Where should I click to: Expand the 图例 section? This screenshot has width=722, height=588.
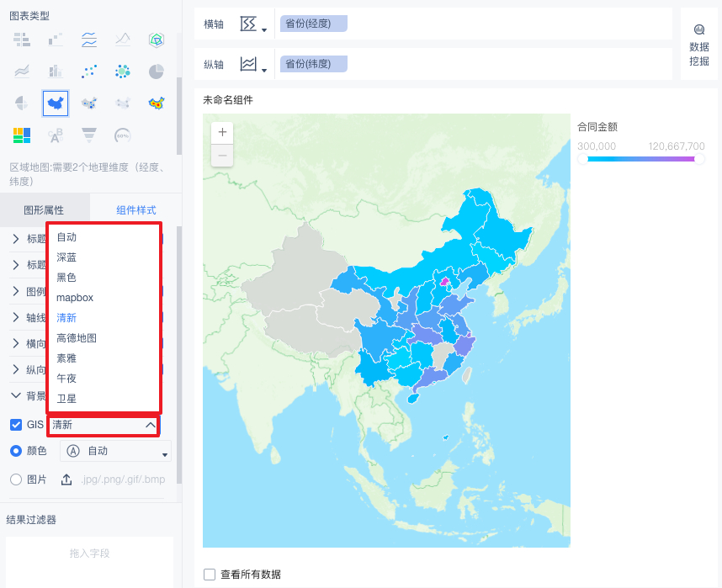[16, 291]
